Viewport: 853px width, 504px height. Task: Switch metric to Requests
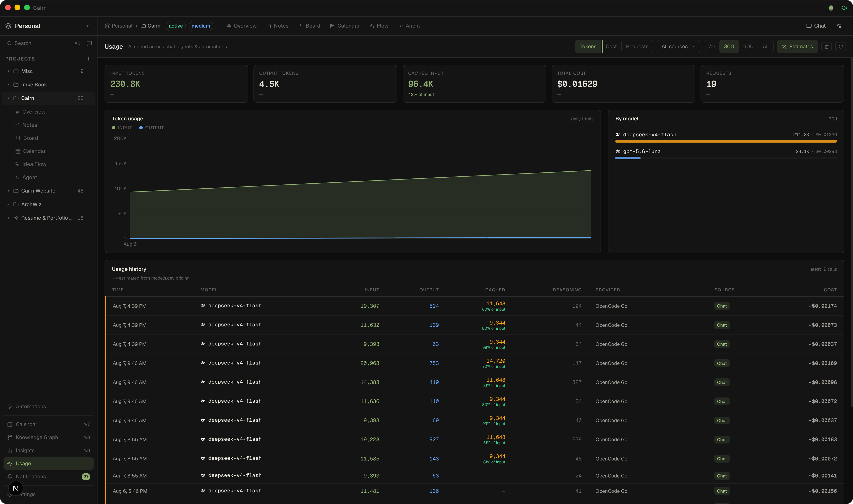pos(637,47)
